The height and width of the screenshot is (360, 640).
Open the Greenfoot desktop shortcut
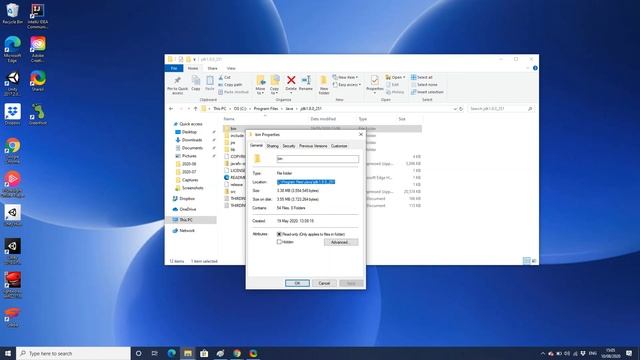click(38, 114)
